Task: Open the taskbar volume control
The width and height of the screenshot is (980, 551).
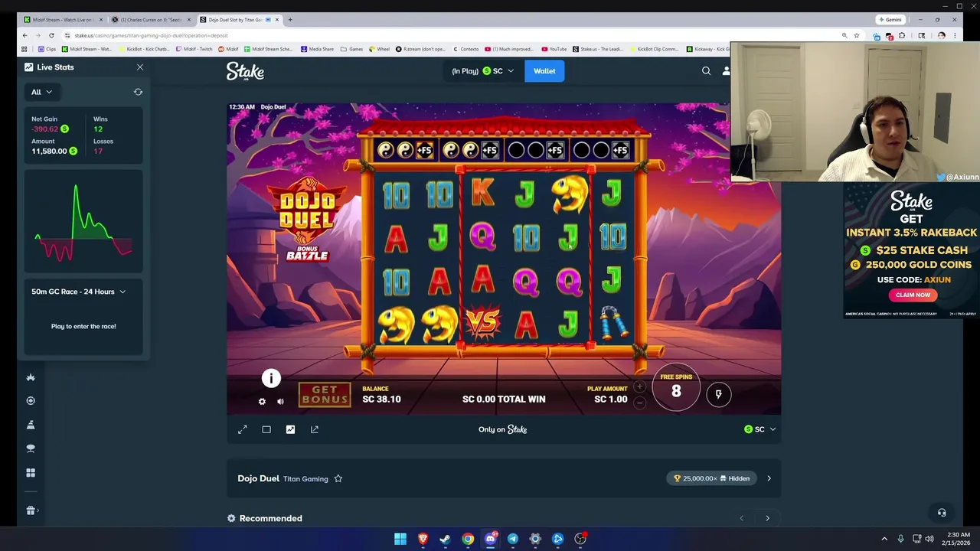Action: pyautogui.click(x=929, y=539)
